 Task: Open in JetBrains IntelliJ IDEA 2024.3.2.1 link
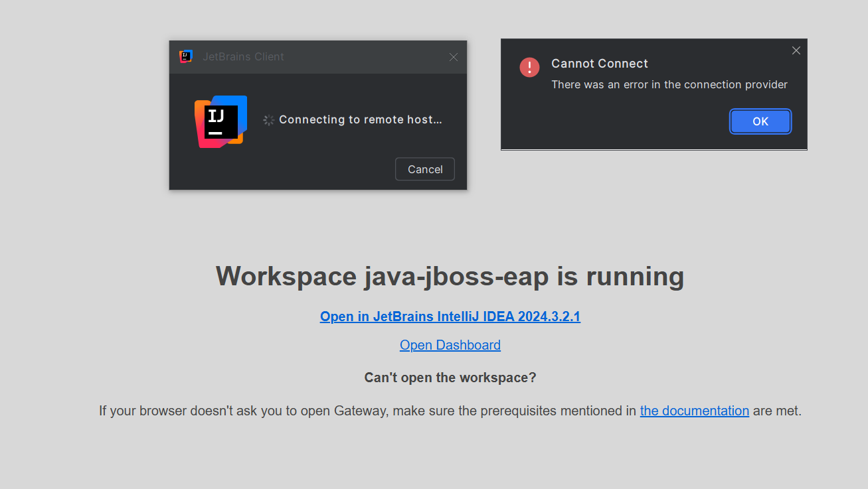[x=450, y=316]
